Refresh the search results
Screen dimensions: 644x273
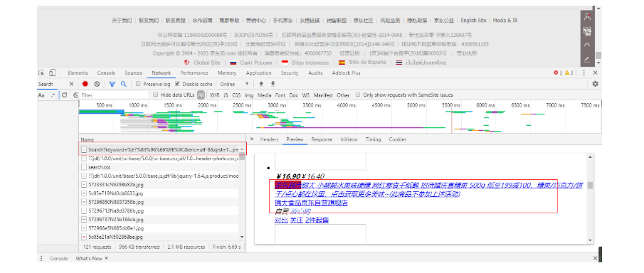point(65,95)
